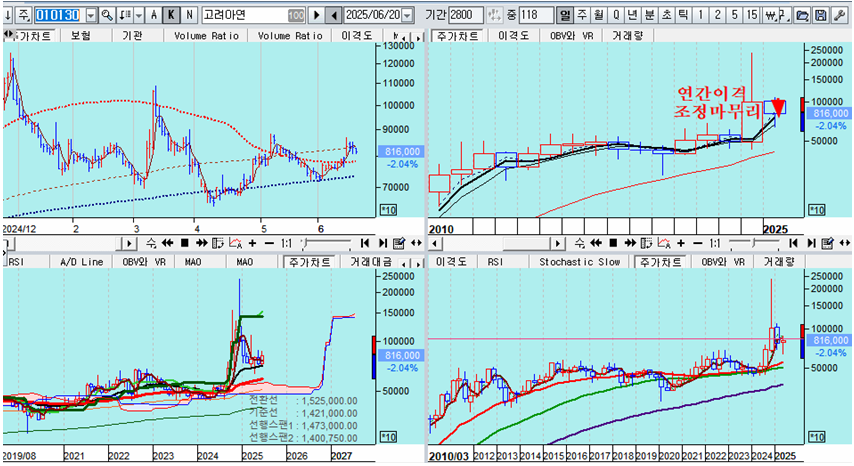854x466 pixels.
Task: Click the open folder icon in toolbar
Action: click(x=800, y=16)
